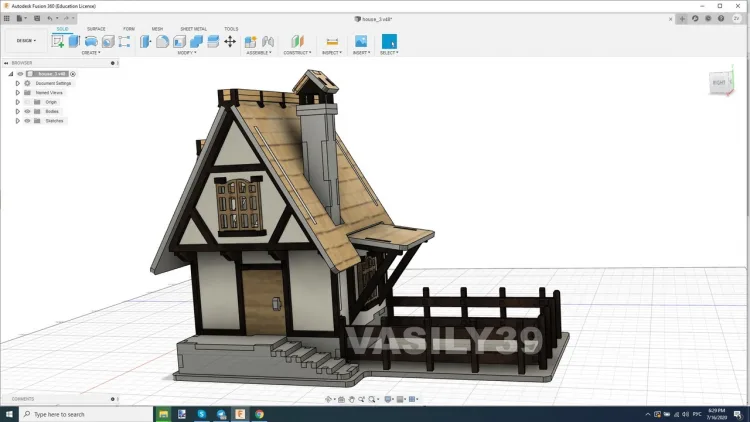Select the Offset Face tool
The image size is (750, 422).
[x=213, y=42]
